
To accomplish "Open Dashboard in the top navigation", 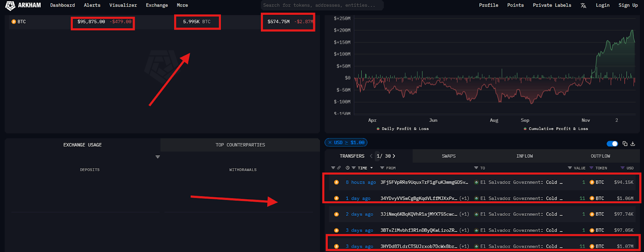I will (62, 5).
